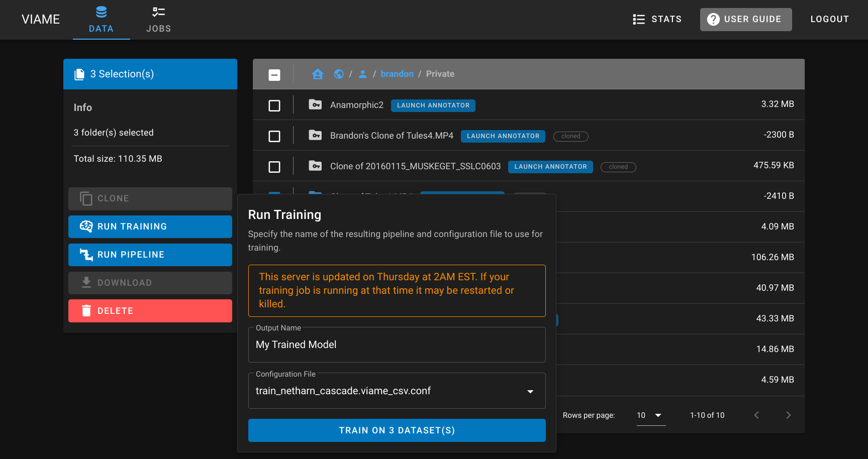Screen dimensions: 868x459
Task: Click the question mark help icon
Action: (x=713, y=19)
